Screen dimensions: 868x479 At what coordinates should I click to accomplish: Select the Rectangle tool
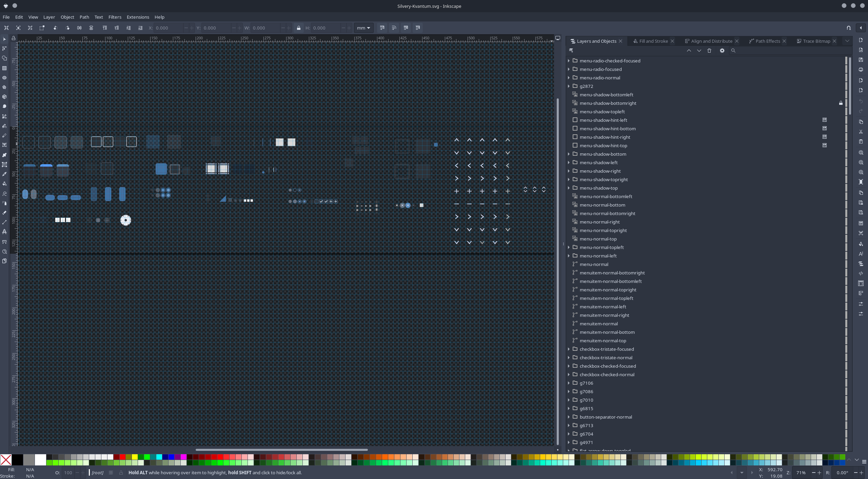4,68
